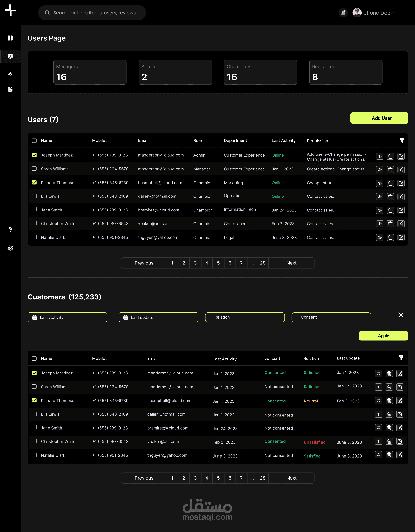Edit Natalie Clark in the Users table

(x=401, y=238)
